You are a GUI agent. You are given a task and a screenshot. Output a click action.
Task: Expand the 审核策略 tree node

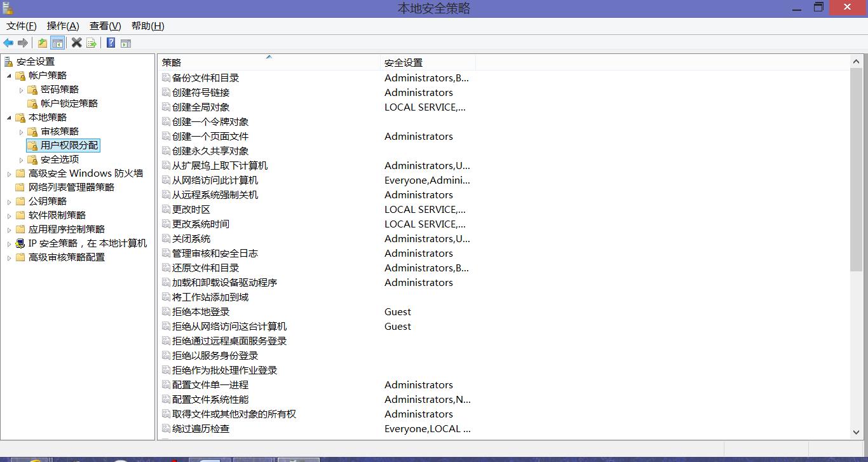click(x=21, y=132)
